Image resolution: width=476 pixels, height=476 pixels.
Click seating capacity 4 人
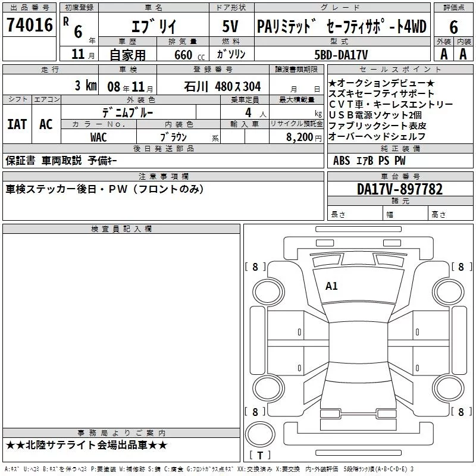point(256,113)
